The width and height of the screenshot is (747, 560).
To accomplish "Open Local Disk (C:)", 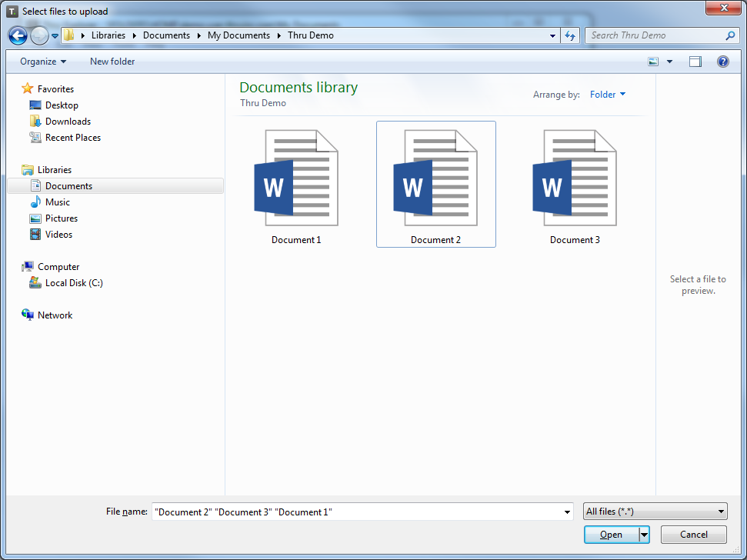I will (x=74, y=283).
